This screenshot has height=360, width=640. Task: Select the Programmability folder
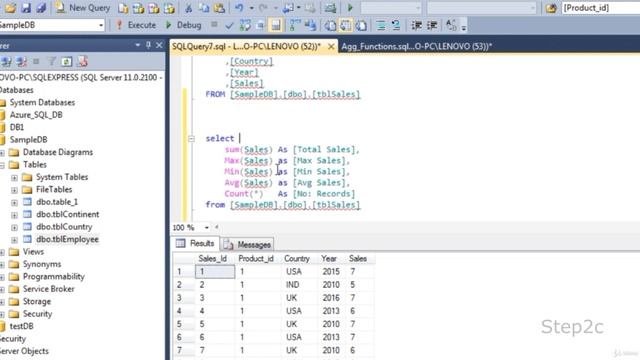click(x=53, y=276)
